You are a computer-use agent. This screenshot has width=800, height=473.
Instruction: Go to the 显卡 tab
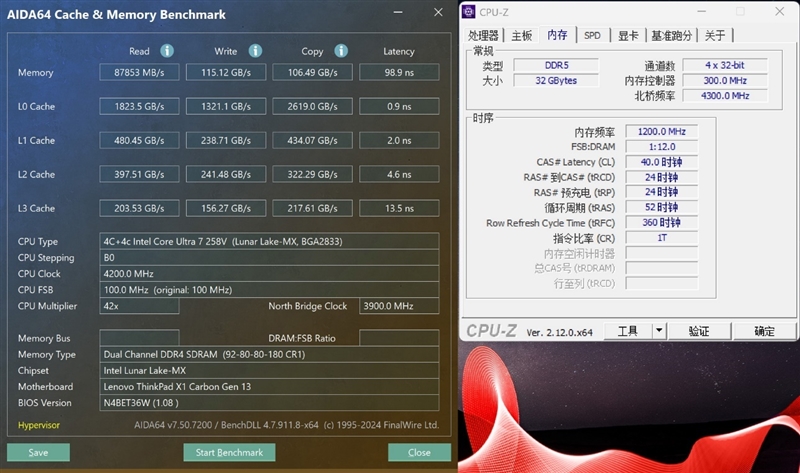pyautogui.click(x=627, y=35)
